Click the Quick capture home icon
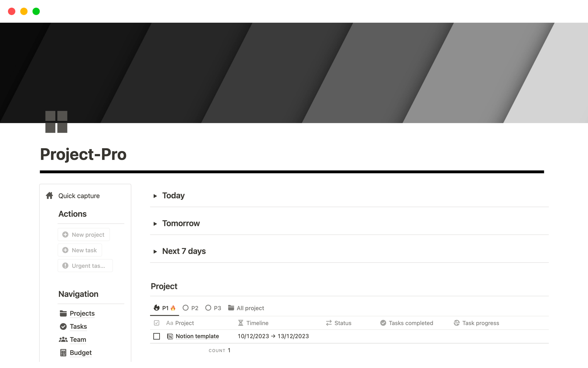Image resolution: width=588 pixels, height=368 pixels. pyautogui.click(x=50, y=195)
